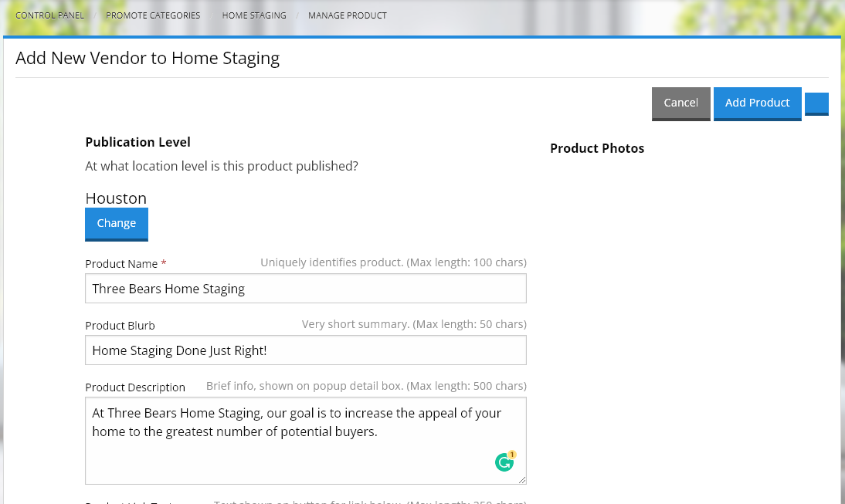Click the small blue icon beside Add Product
The width and height of the screenshot is (845, 504).
pyautogui.click(x=816, y=103)
